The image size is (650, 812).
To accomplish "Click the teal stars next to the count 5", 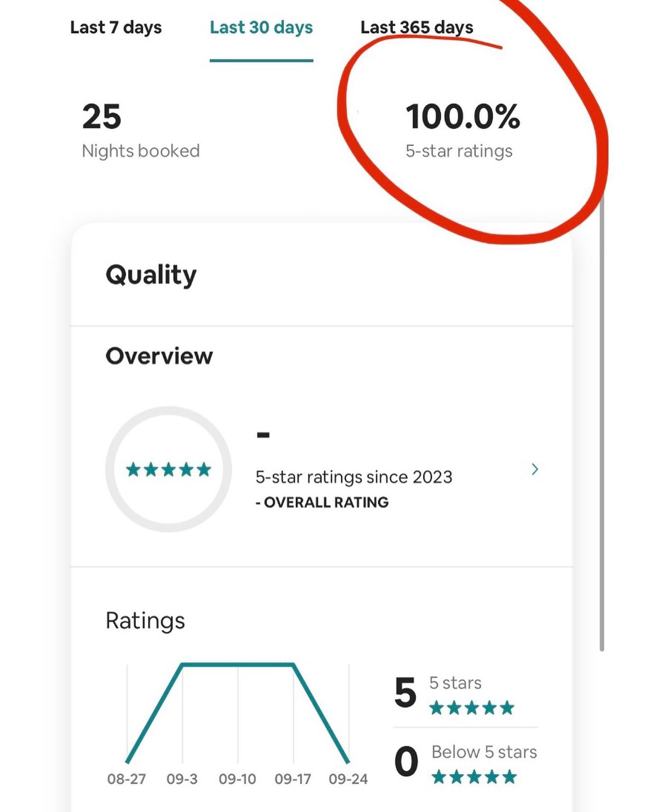I will [471, 708].
